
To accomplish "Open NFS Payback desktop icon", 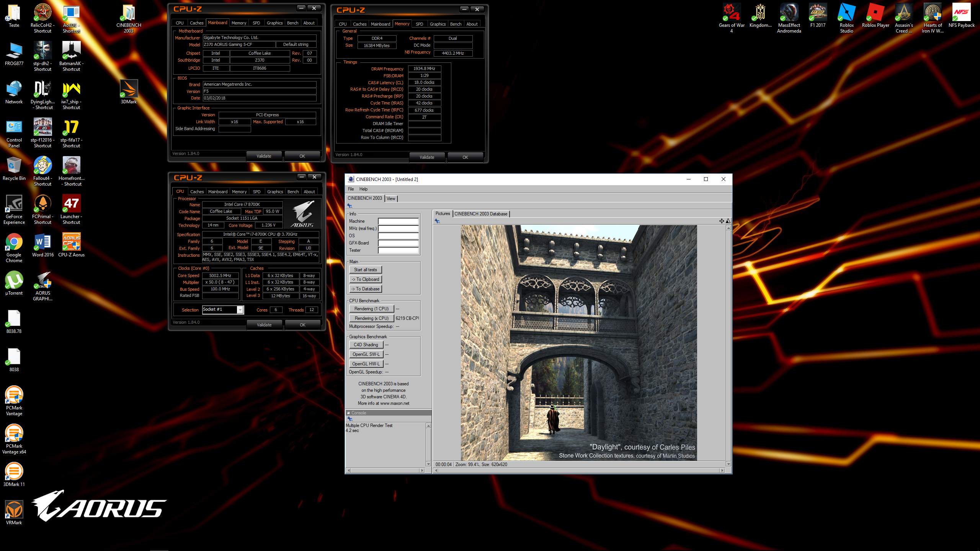I will pos(961,16).
